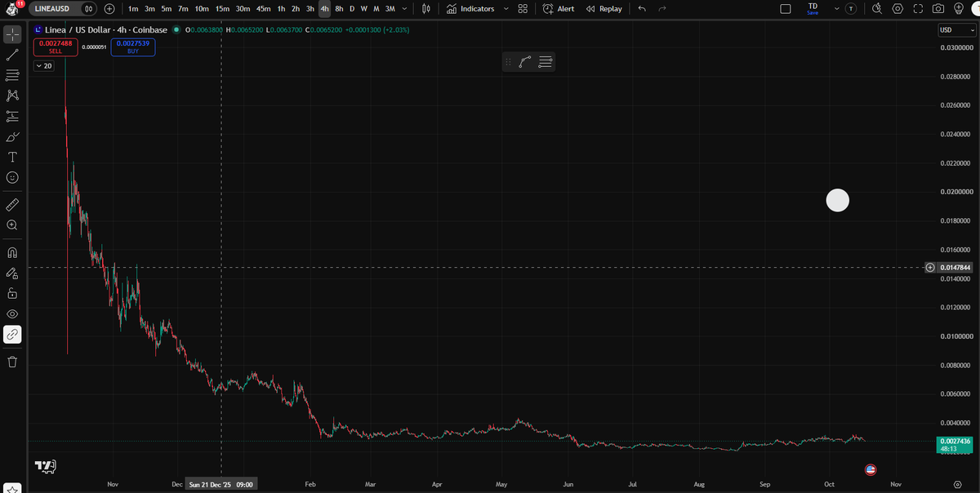This screenshot has width=980, height=493.
Task: Select the trend line drawing tool
Action: pos(12,56)
